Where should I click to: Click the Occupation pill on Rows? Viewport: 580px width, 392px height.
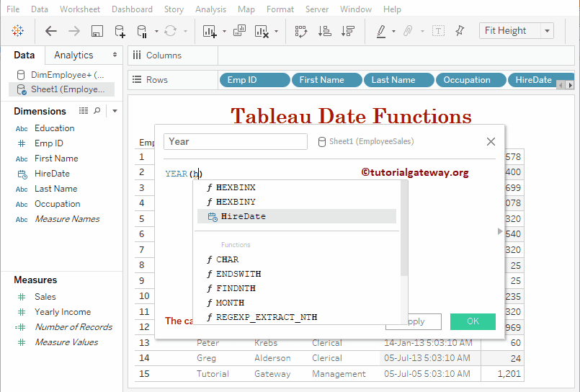tap(471, 80)
